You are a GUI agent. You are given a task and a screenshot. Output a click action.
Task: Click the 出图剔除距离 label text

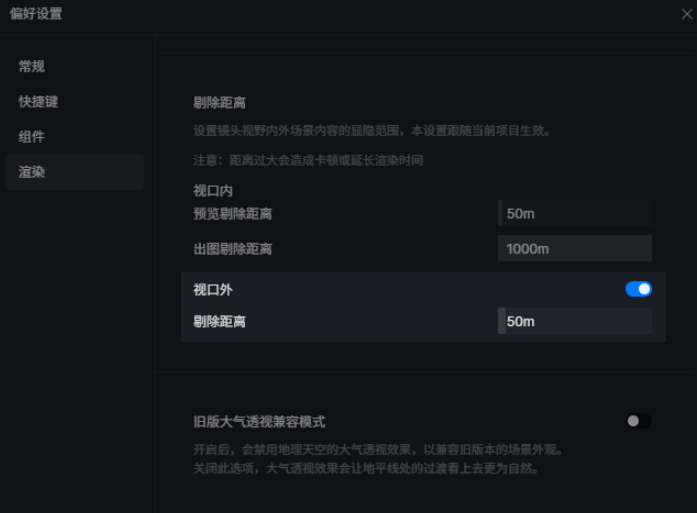click(232, 248)
